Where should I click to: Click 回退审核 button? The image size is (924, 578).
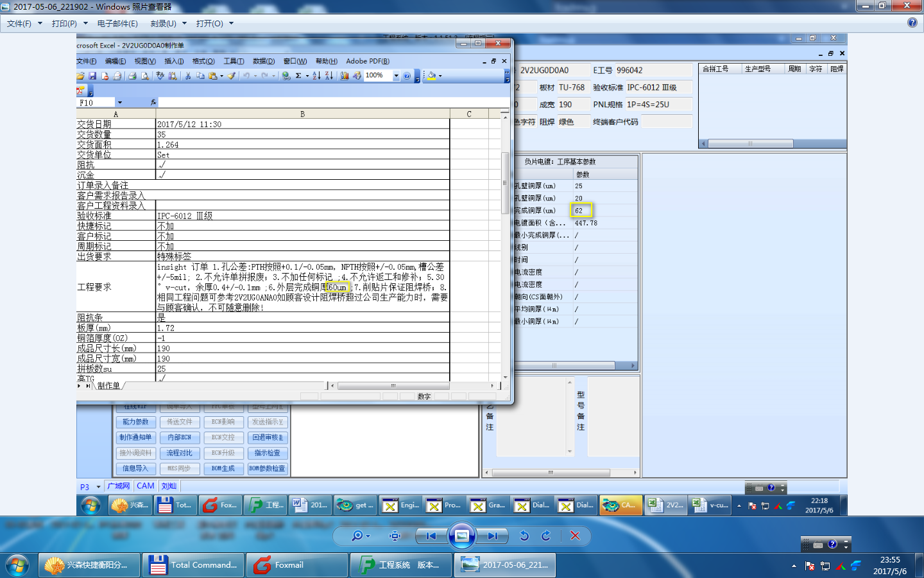[x=268, y=437]
